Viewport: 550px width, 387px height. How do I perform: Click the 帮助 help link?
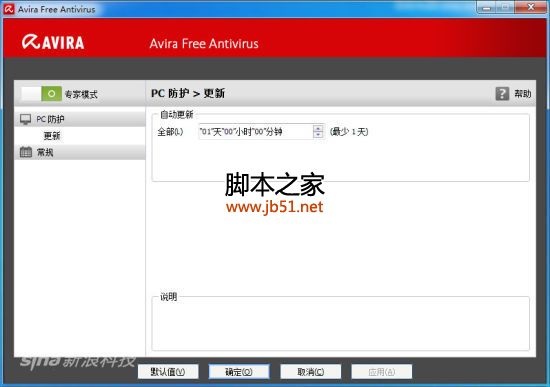click(x=523, y=94)
